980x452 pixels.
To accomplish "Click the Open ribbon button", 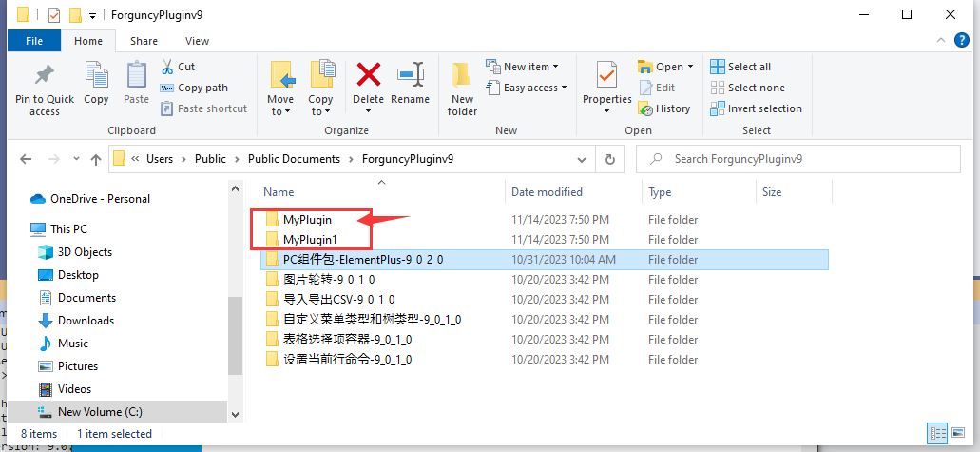I will click(x=662, y=67).
